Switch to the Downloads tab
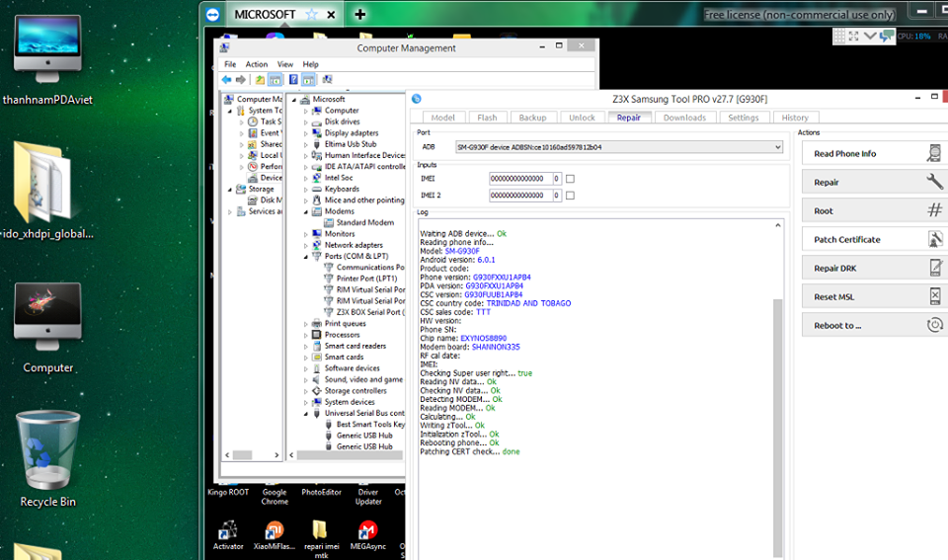This screenshot has width=948, height=560. click(684, 118)
